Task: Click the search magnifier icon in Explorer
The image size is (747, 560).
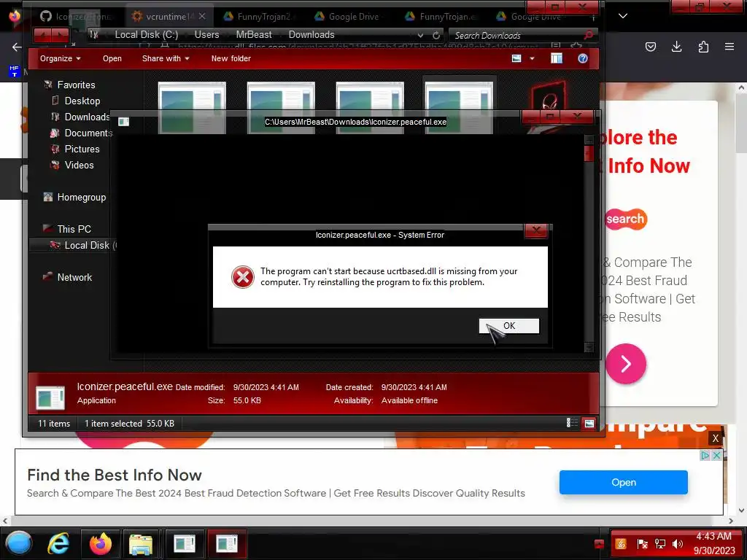Action: pyautogui.click(x=589, y=35)
